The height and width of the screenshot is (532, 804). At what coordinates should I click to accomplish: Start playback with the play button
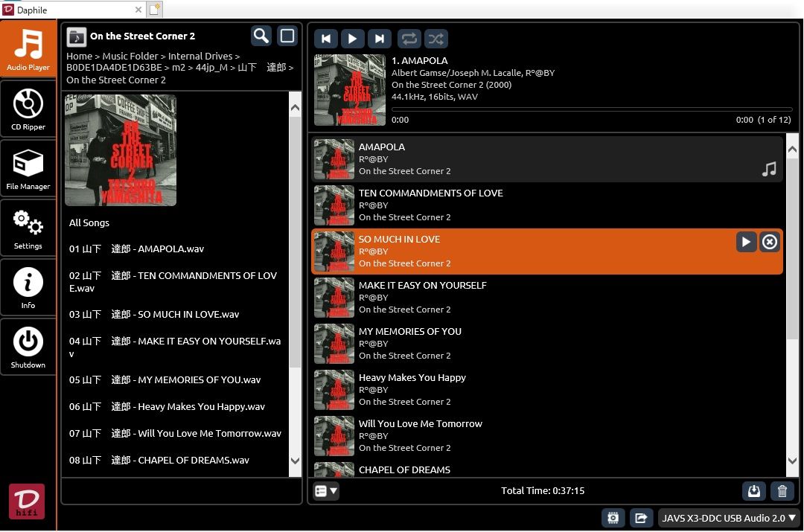click(352, 39)
